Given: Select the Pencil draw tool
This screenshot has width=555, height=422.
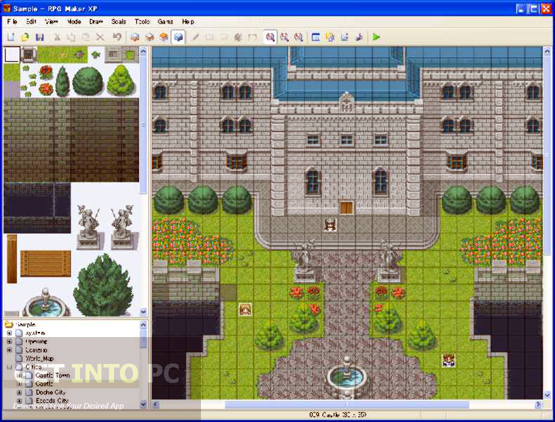Looking at the screenshot, I should [195, 37].
